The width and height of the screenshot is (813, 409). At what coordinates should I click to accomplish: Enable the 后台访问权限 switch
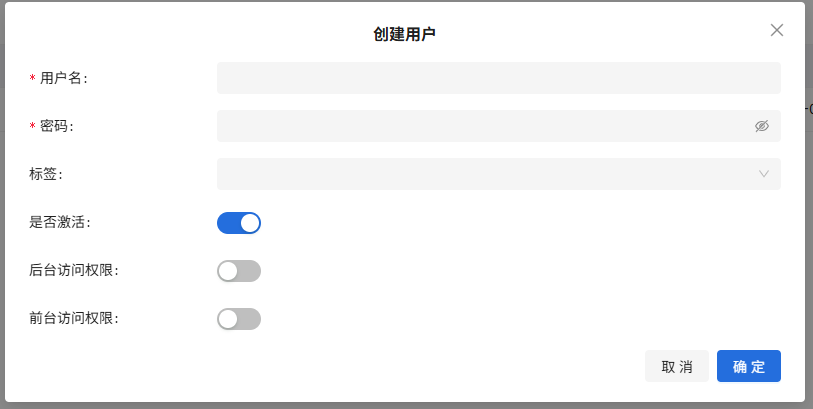[x=239, y=271]
